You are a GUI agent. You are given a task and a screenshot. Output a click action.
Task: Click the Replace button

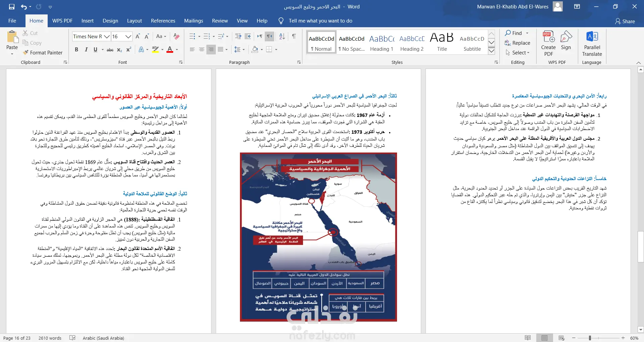[517, 43]
